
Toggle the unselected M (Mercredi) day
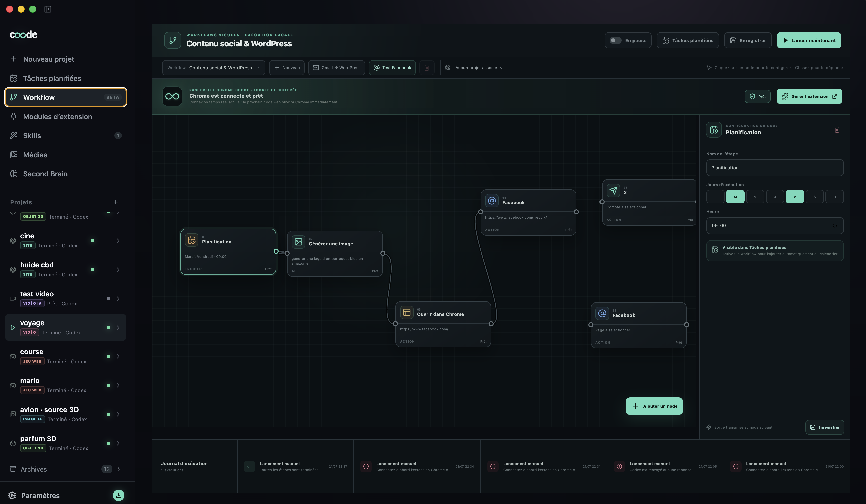click(755, 197)
